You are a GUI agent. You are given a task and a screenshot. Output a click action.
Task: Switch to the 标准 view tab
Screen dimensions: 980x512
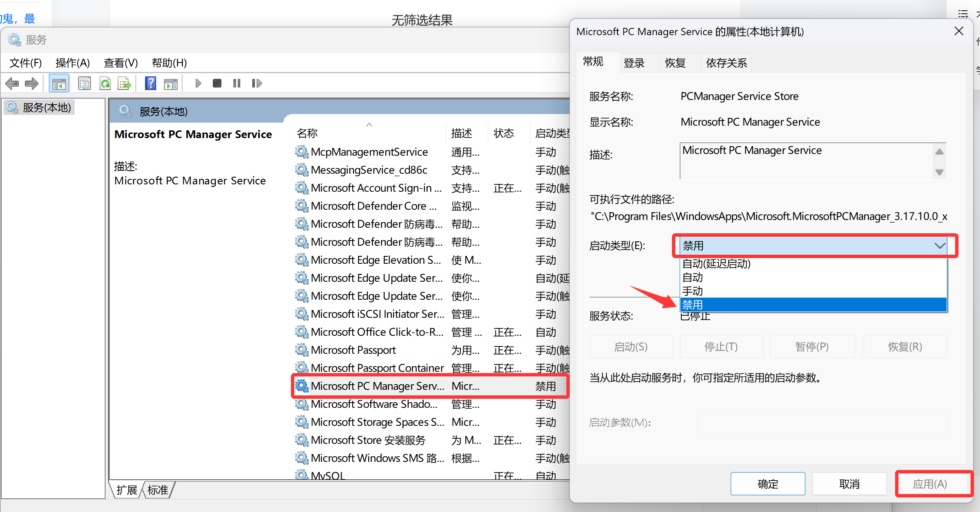tap(158, 490)
